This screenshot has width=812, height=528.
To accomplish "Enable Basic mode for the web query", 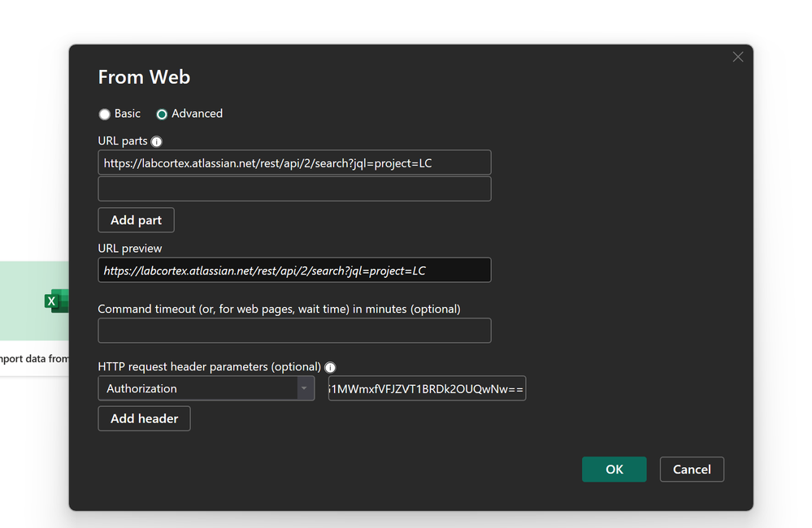I will pyautogui.click(x=104, y=114).
